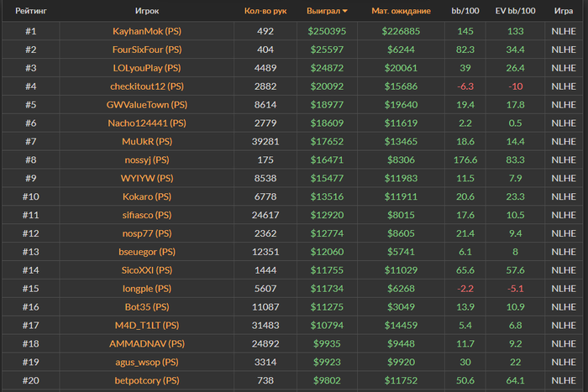This screenshot has width=588, height=392.
Task: Select player MuUkR link
Action: click(x=138, y=141)
